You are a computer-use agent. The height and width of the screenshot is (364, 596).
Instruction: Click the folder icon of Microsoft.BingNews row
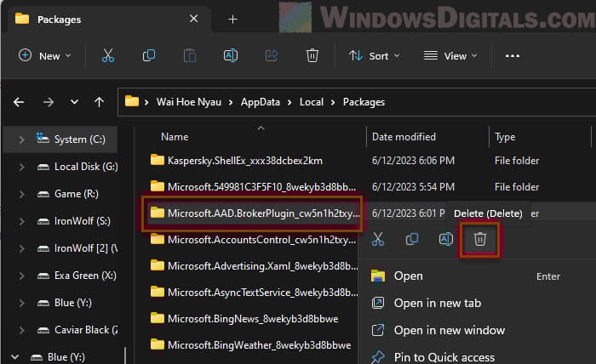click(158, 318)
